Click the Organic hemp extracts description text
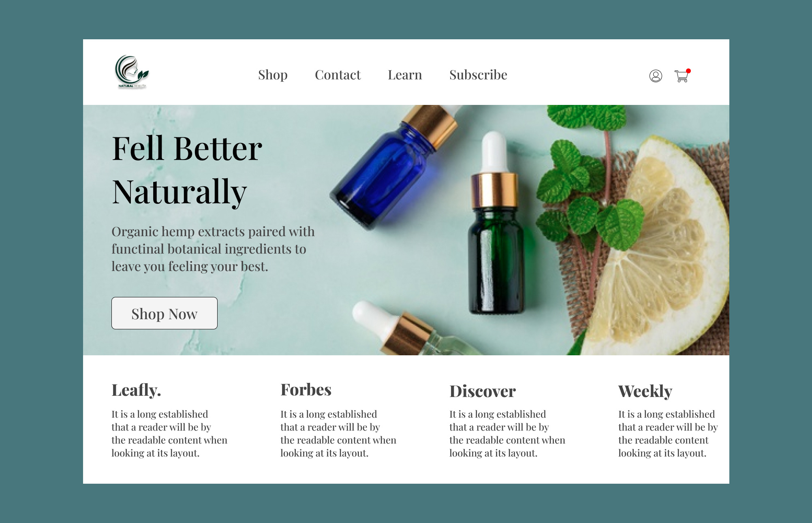 click(213, 249)
